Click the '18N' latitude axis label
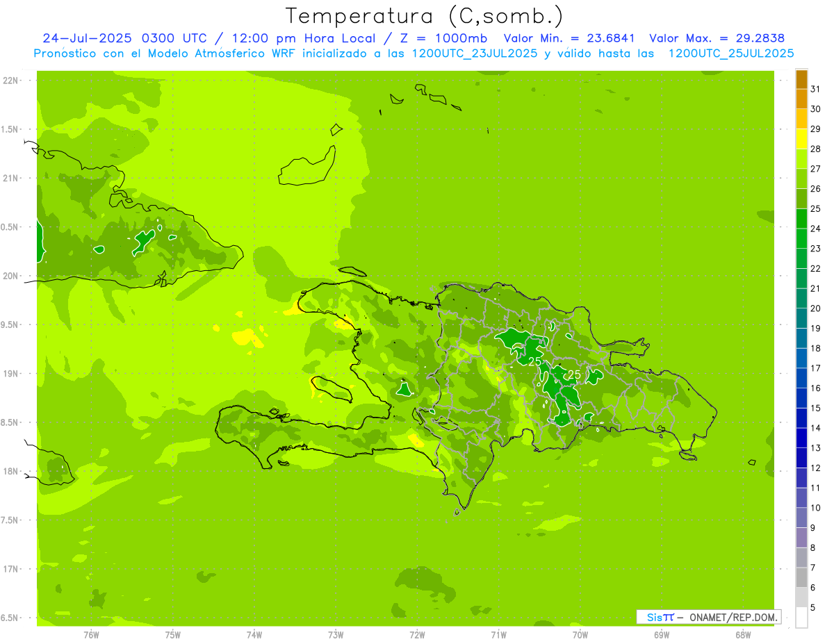Screen dimensions: 834x644 tap(12, 471)
